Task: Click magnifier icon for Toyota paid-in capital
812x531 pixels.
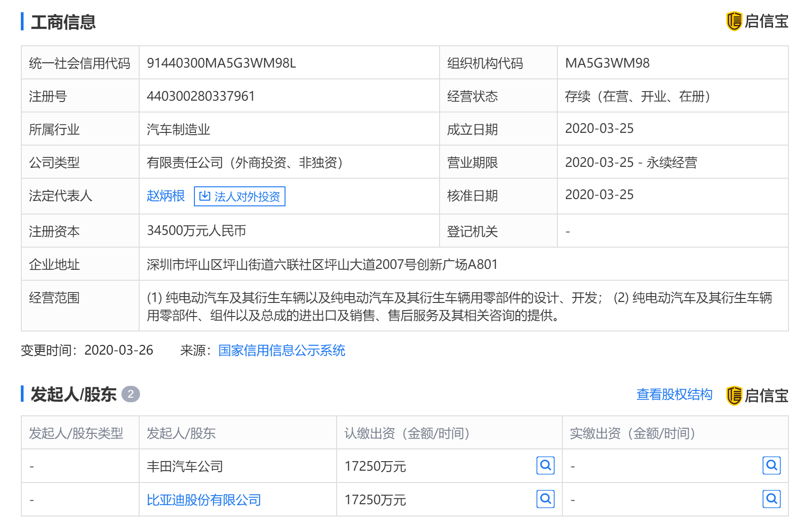Action: [x=771, y=465]
